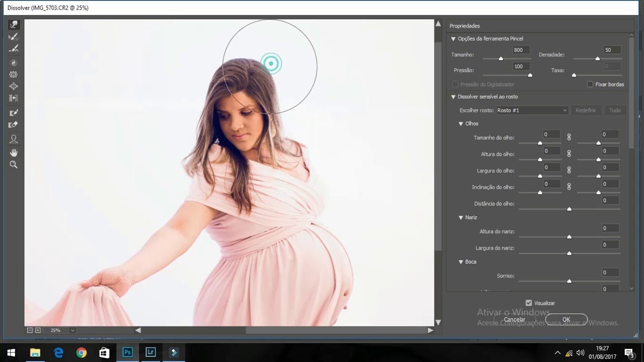Open the Microsoft Store taskbar icon
This screenshot has width=644, height=362.
point(104,352)
